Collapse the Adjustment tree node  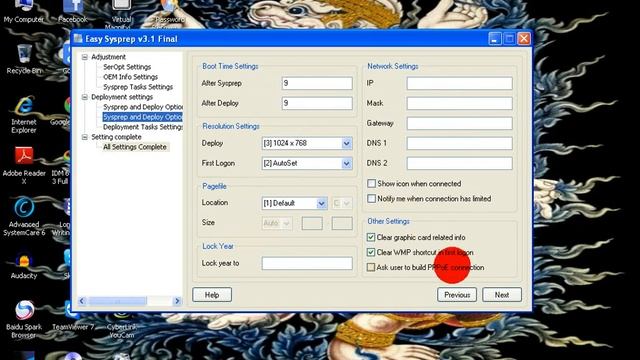(x=84, y=57)
